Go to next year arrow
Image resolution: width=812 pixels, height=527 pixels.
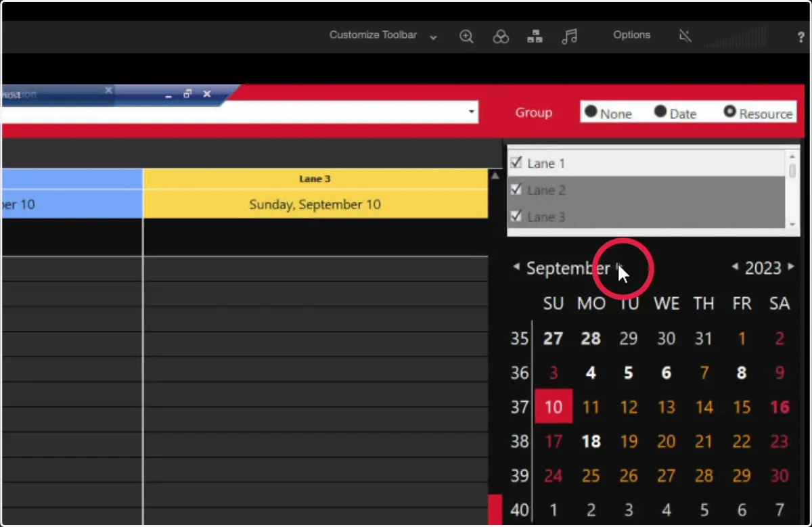click(791, 267)
